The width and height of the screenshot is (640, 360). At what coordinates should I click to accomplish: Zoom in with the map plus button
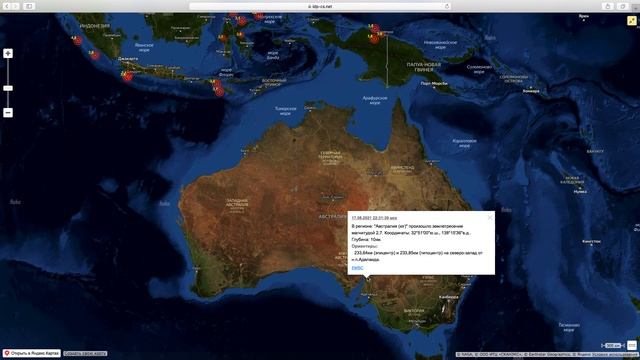[x=8, y=53]
